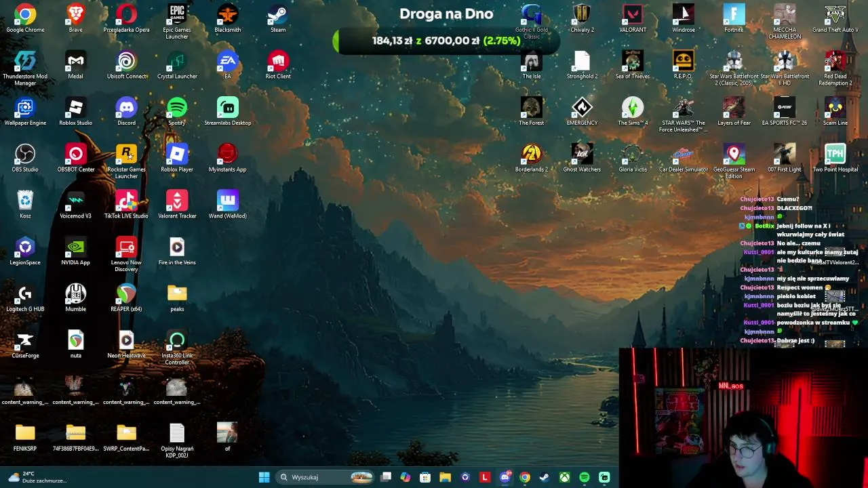Open the Valorant Tracker shortcut
The height and width of the screenshot is (488, 868).
coord(177,205)
